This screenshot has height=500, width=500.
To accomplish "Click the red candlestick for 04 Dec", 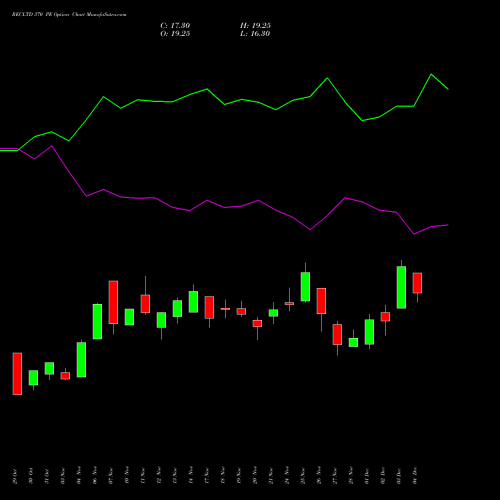I will [417, 283].
